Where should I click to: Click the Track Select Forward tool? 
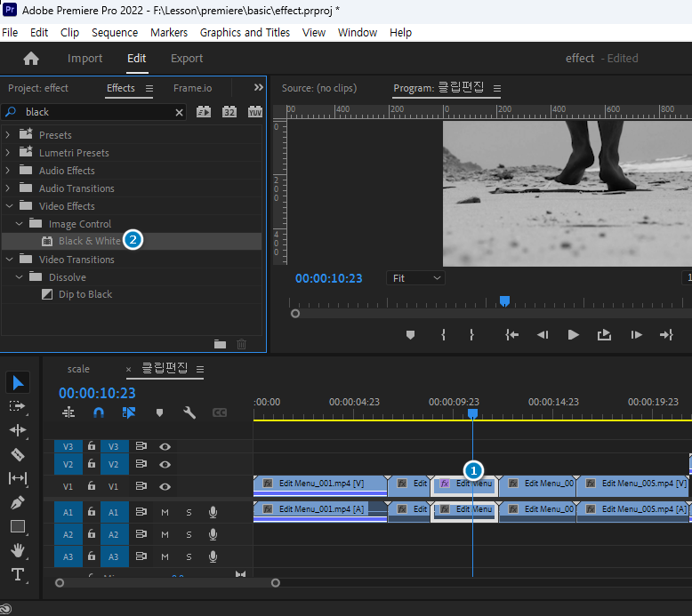click(18, 406)
